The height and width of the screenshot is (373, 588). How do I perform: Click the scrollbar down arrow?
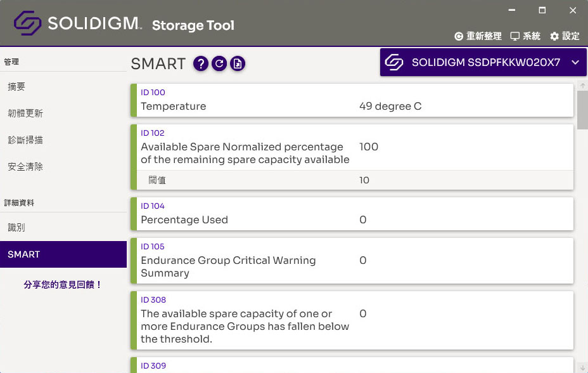click(582, 368)
